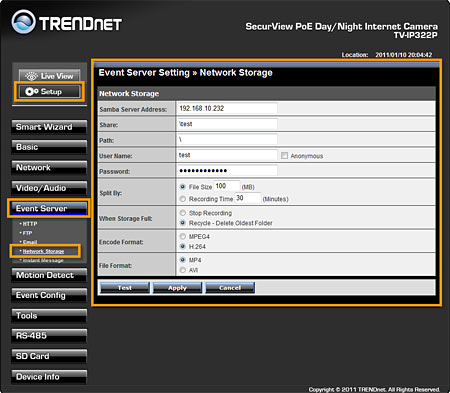Open the Basic settings menu
Screen dimensions: 450x393
pos(49,147)
